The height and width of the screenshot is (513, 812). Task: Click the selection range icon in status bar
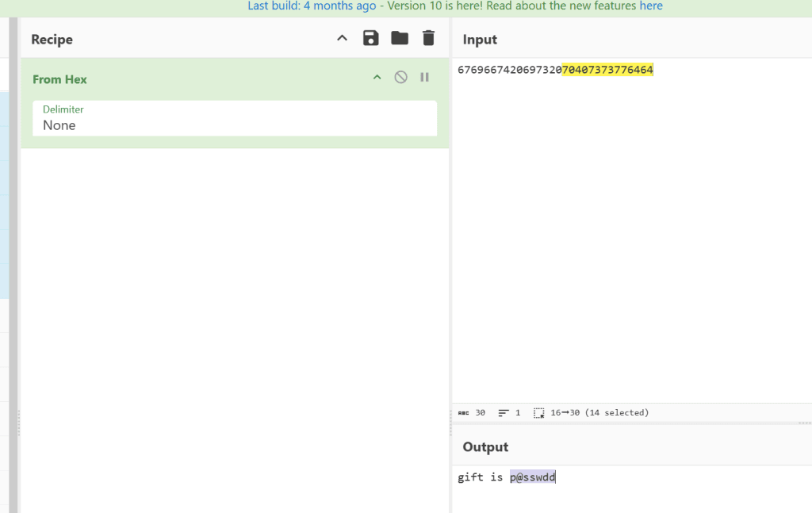(538, 413)
